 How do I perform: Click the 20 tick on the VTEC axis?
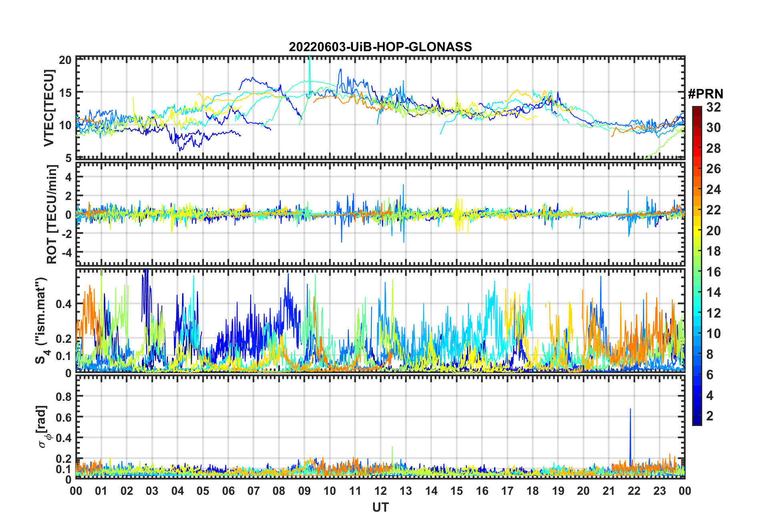coord(65,60)
